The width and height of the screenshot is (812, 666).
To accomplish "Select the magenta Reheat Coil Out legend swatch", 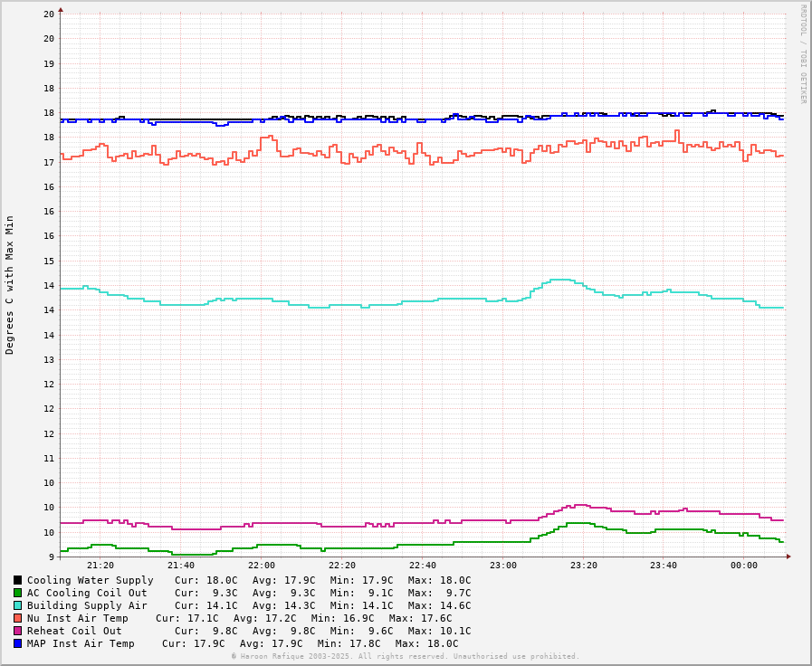I will point(17,631).
